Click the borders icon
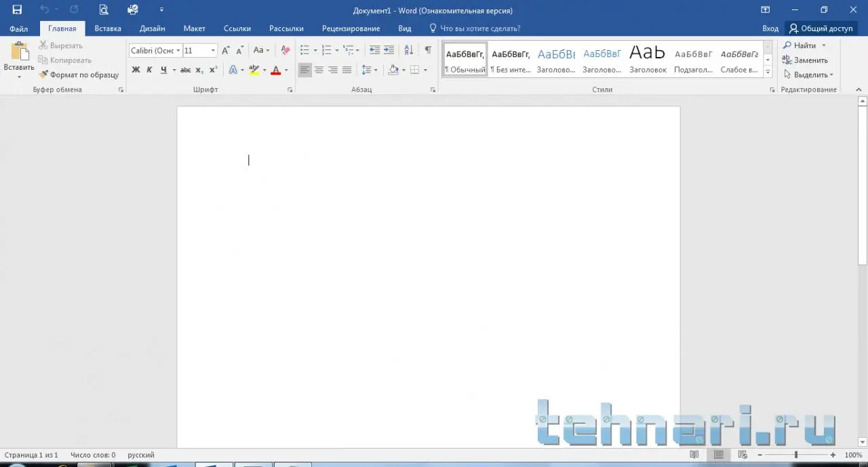The height and width of the screenshot is (467, 868). click(415, 70)
